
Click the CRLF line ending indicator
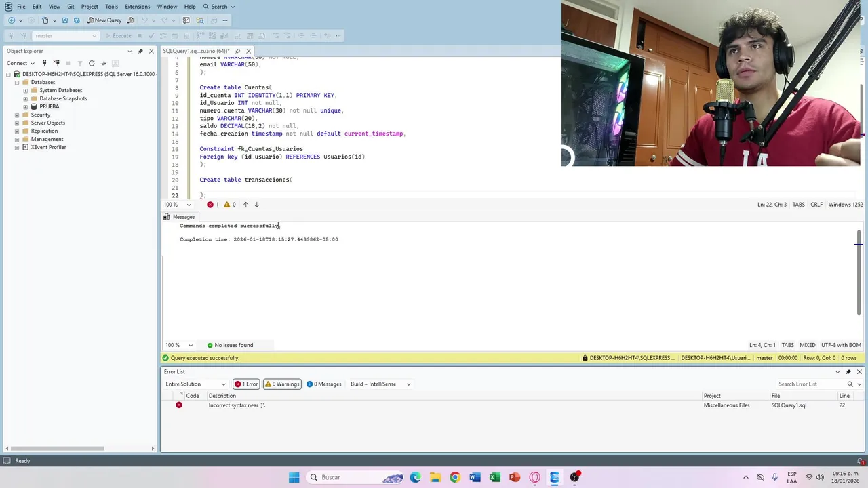pos(816,205)
